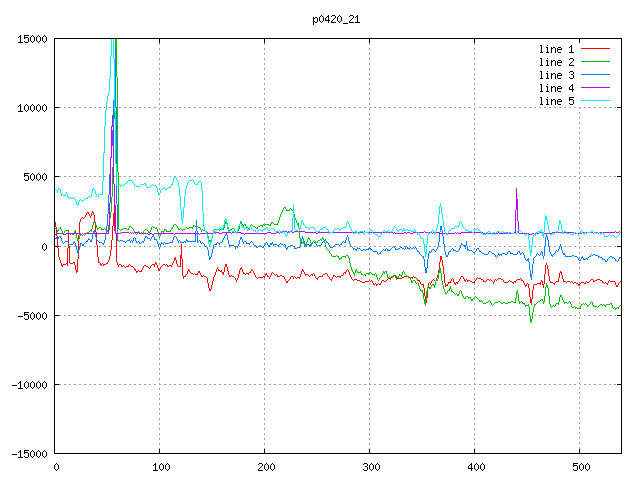The image size is (640, 480).
Task: Click the y-axis label 15000
Action: point(32,39)
